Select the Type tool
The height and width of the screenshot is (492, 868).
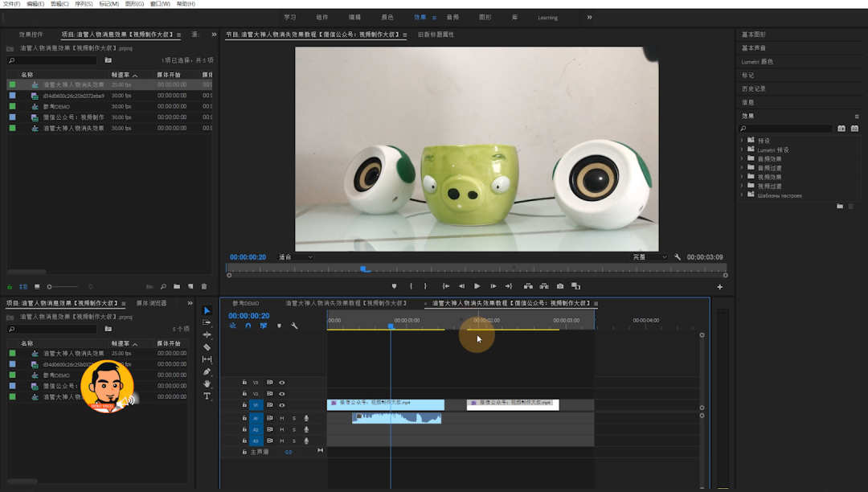[x=207, y=396]
